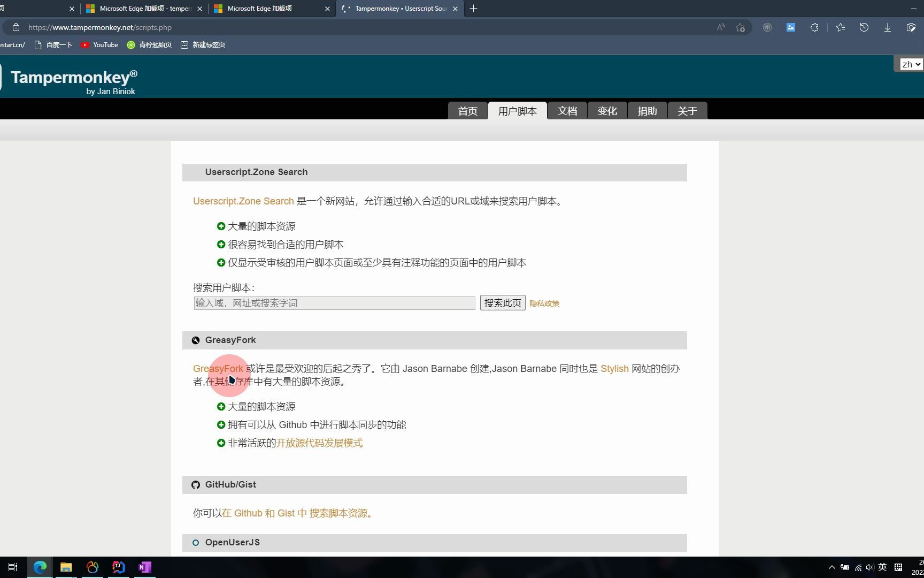Screen dimensions: 924x578
Task: Open the zh language dropdown
Action: 911,64
